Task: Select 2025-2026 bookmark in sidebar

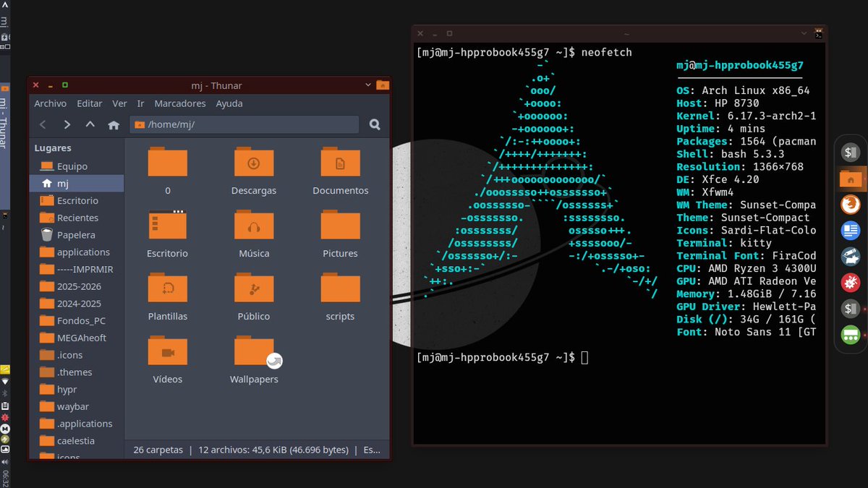Action: 77,286
